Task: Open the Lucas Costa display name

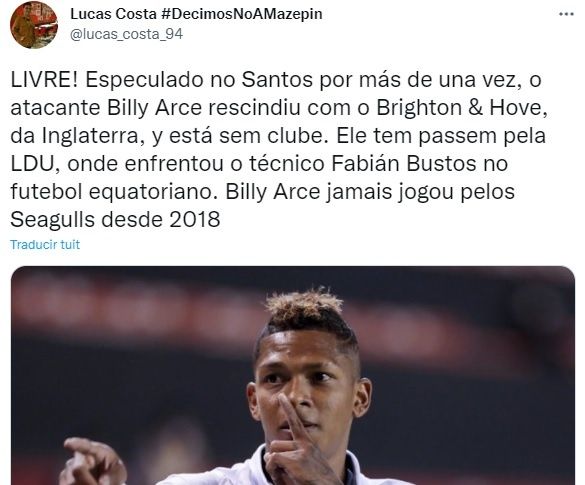Action: click(113, 14)
